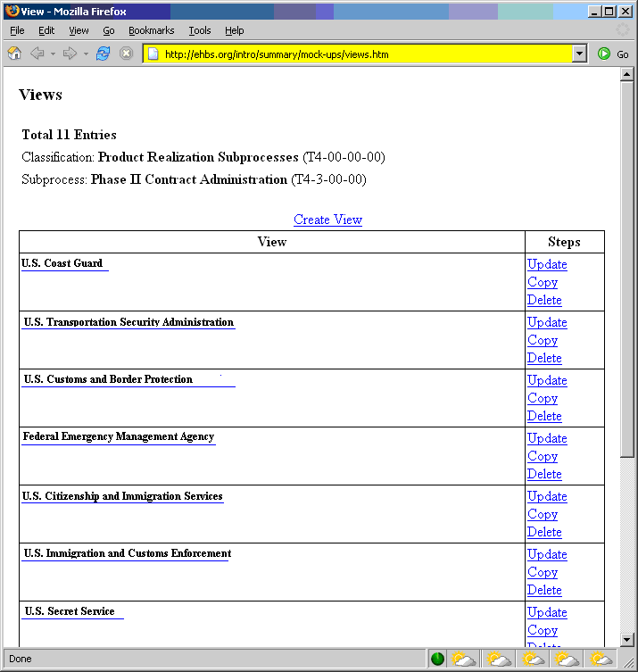The image size is (638, 672).
Task: Click Update for Customs and Border Protection
Action: [547, 380]
